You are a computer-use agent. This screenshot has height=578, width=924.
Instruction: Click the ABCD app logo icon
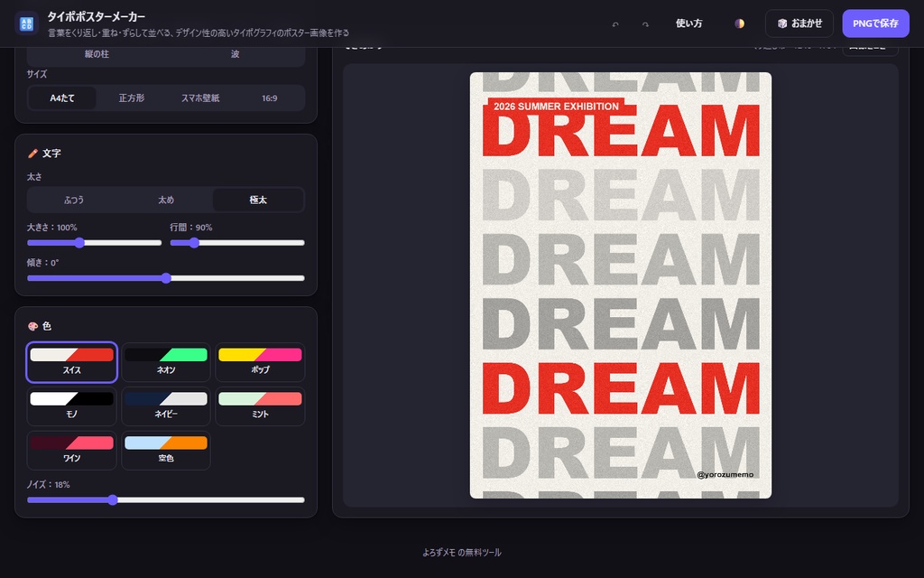click(26, 23)
